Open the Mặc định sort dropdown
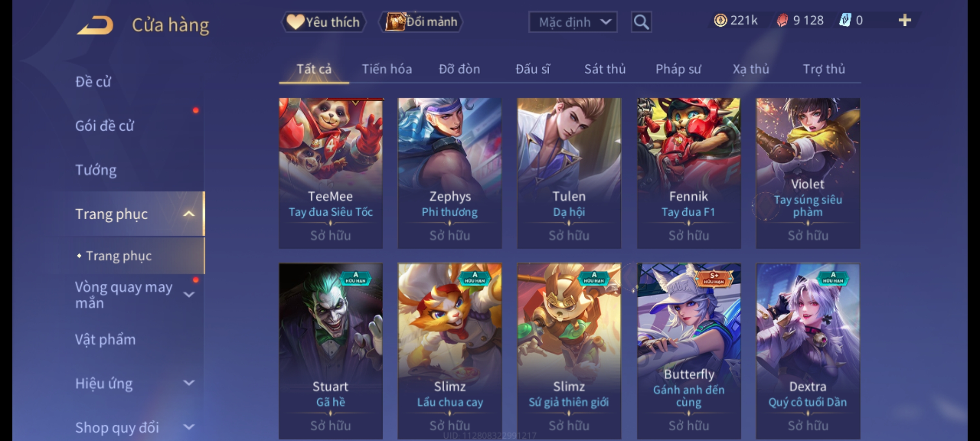Image resolution: width=980 pixels, height=441 pixels. (x=572, y=22)
